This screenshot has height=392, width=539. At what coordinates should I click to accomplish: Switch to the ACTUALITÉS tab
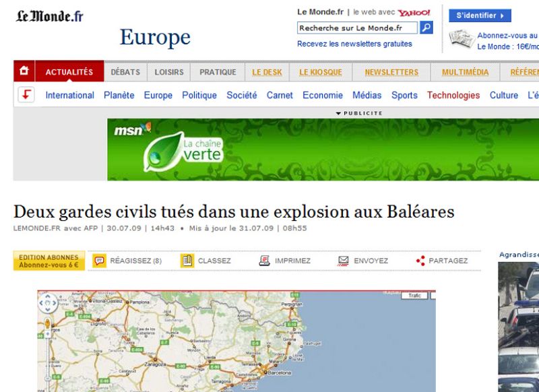click(69, 71)
